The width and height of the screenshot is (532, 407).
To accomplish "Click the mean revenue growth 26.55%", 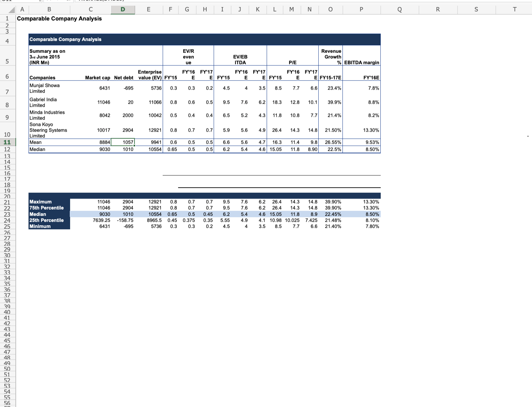I will (x=333, y=142).
